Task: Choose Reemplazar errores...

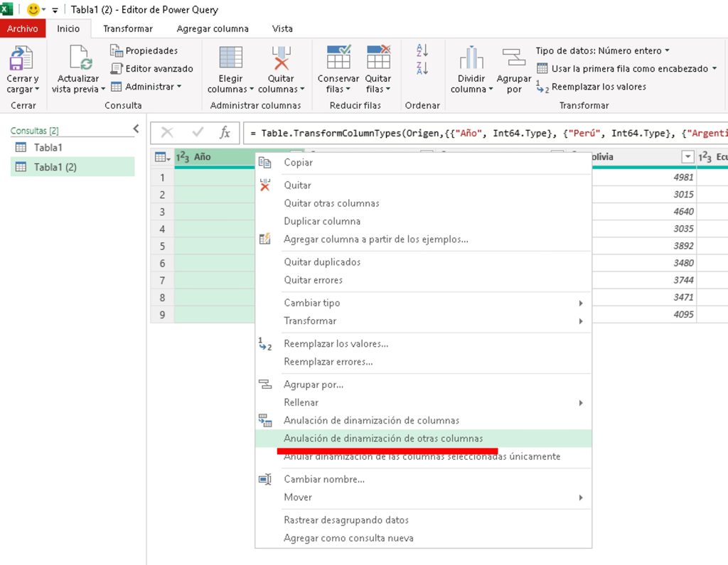Action: [424, 362]
